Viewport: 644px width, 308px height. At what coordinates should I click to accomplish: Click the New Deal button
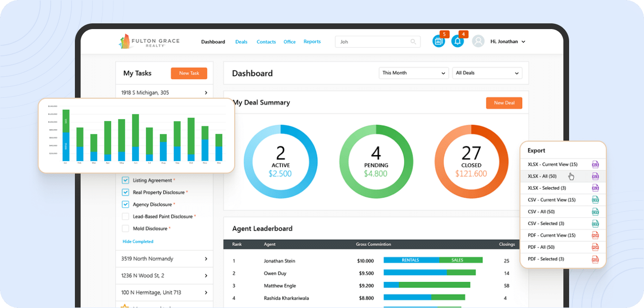pyautogui.click(x=504, y=103)
